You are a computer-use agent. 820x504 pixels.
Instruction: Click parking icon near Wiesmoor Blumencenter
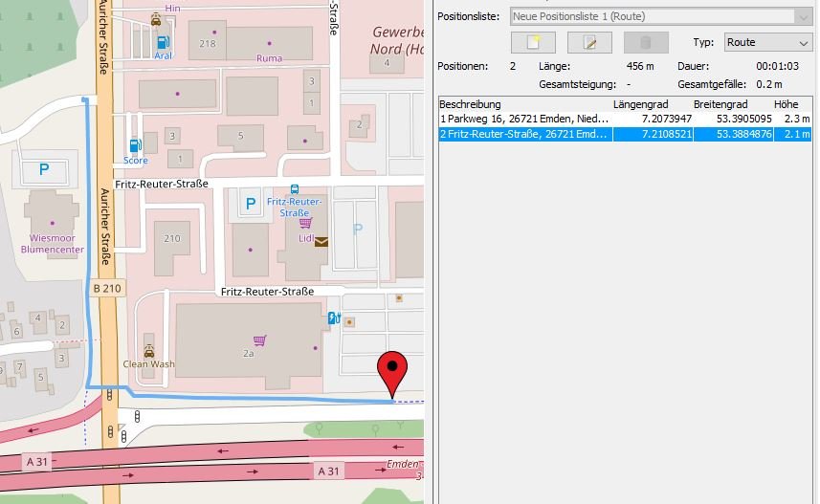click(x=43, y=169)
